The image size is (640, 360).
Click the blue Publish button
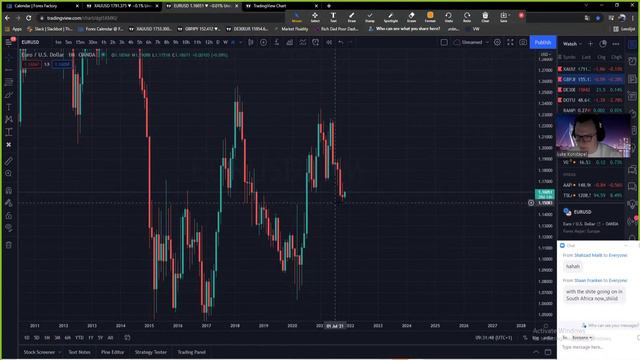point(542,42)
